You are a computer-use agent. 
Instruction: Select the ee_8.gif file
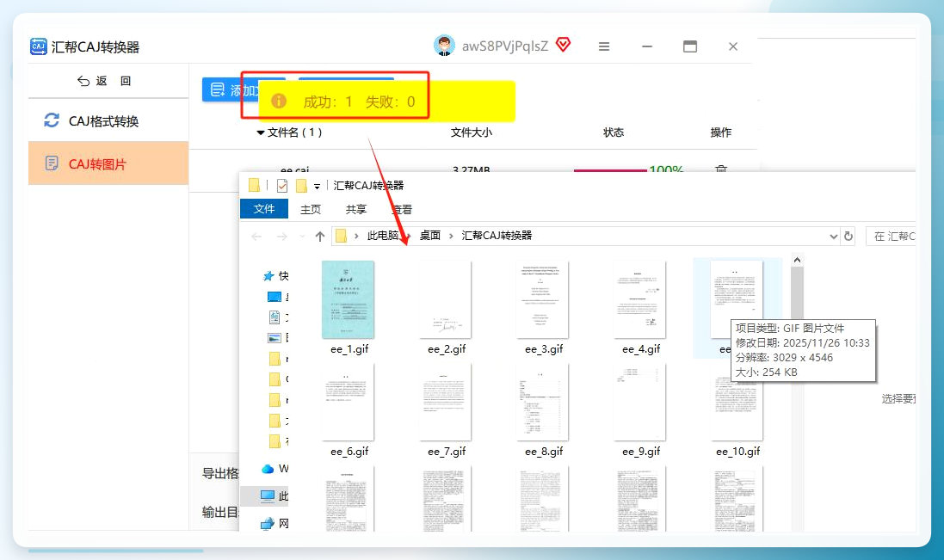click(x=543, y=409)
